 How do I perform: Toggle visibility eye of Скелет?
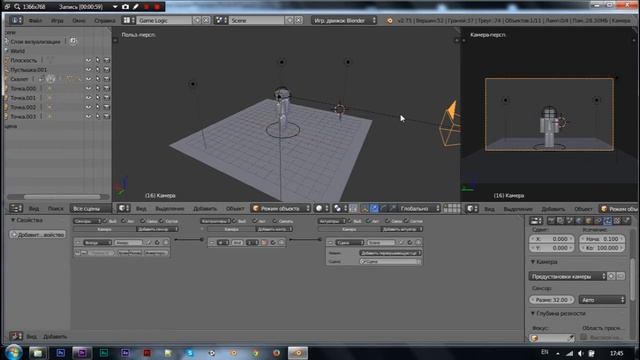pyautogui.click(x=88, y=79)
